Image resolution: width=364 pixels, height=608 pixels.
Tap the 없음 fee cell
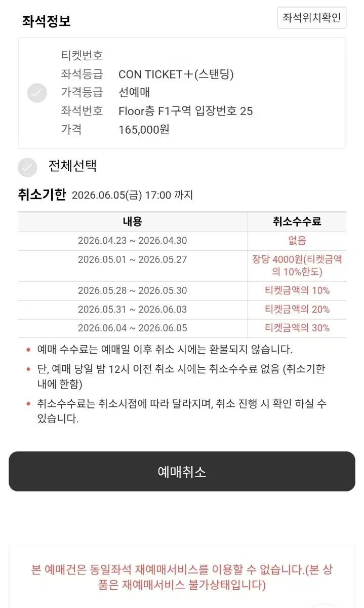pyautogui.click(x=297, y=241)
